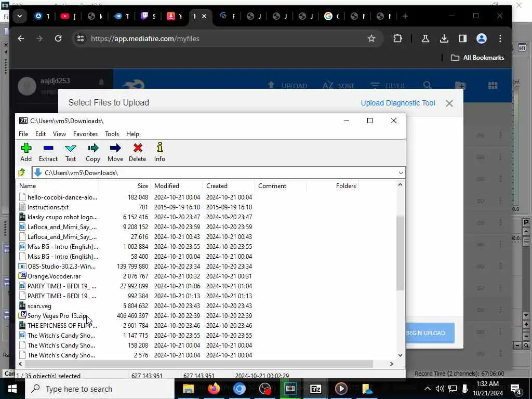
Task: Sort by the Name column header
Action: 58,186
